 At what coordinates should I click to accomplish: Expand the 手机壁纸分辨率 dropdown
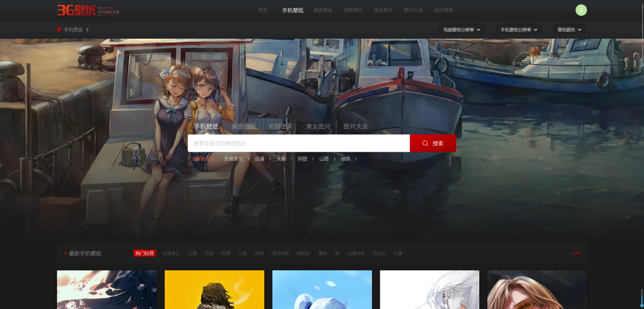[519, 30]
